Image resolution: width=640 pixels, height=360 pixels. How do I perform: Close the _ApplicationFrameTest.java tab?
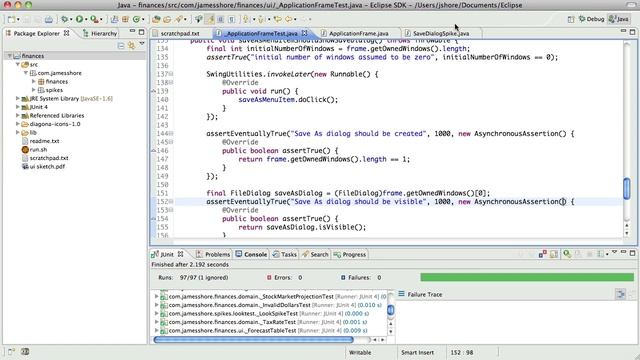coord(304,33)
